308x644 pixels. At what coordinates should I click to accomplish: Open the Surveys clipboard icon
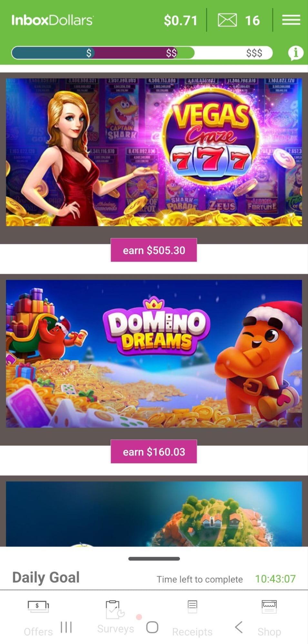pos(115,609)
